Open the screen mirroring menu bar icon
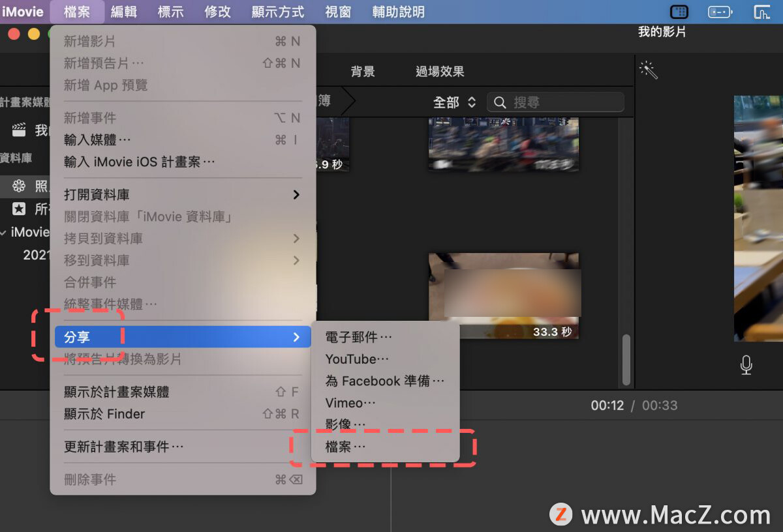 761,12
